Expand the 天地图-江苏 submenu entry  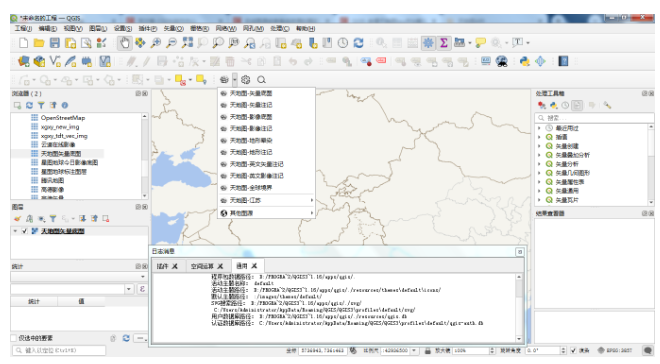point(266,200)
